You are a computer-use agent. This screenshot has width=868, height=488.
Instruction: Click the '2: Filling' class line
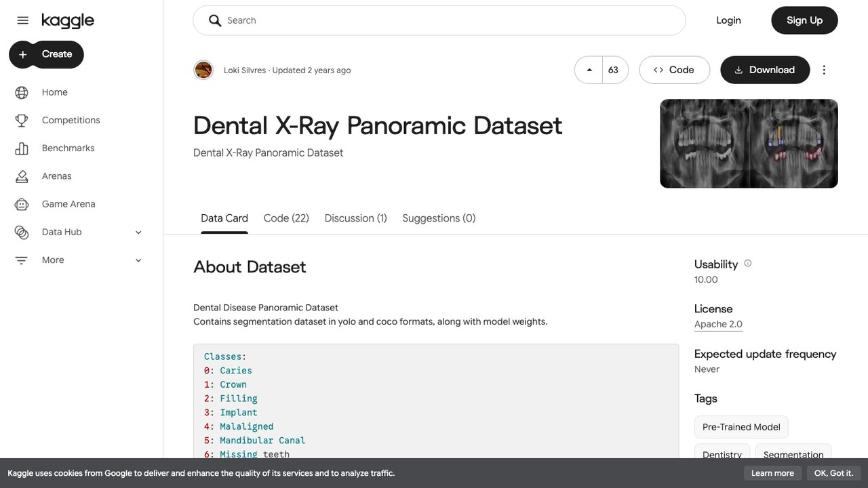pyautogui.click(x=231, y=399)
